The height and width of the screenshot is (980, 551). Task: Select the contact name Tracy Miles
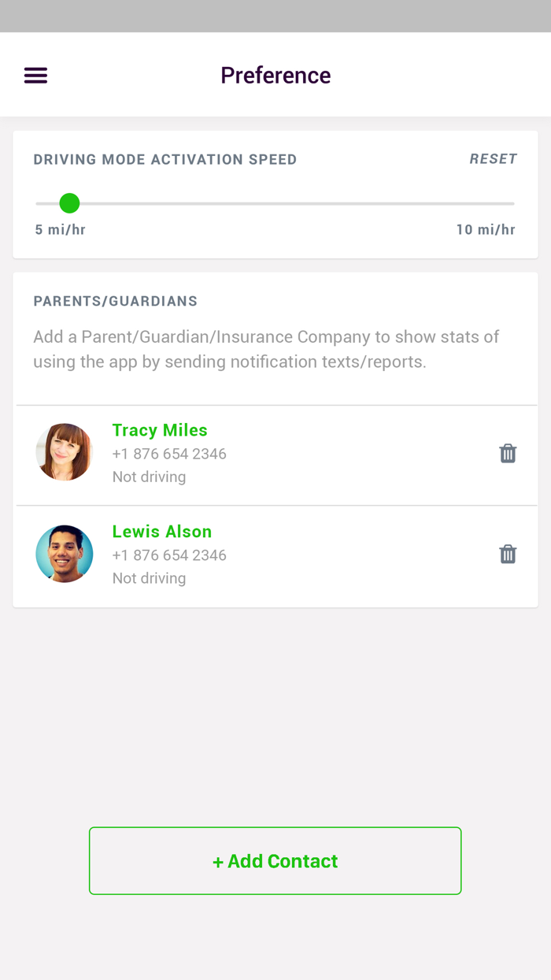160,430
